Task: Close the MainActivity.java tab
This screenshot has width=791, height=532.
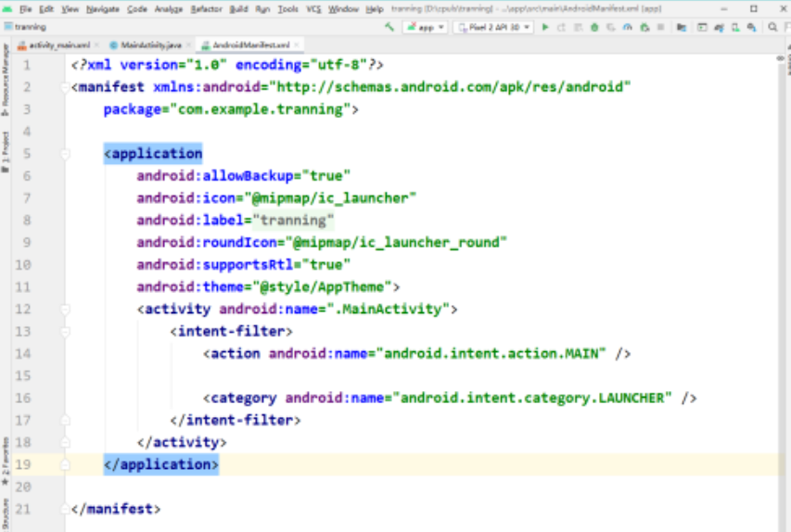Action: coord(188,44)
